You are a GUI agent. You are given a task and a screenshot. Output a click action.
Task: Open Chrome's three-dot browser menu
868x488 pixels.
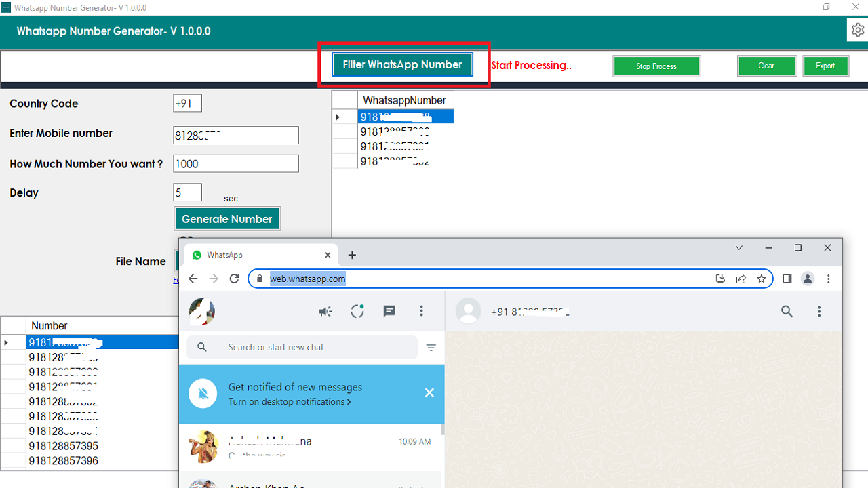(828, 279)
